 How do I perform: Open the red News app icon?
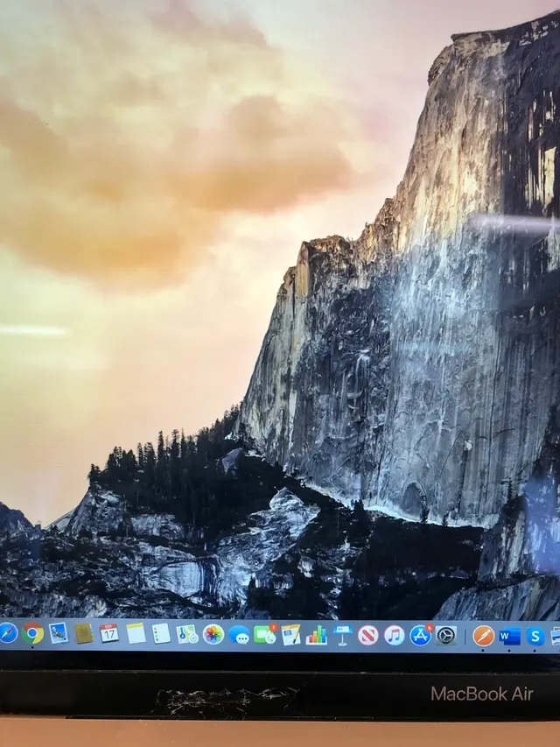pos(368,636)
